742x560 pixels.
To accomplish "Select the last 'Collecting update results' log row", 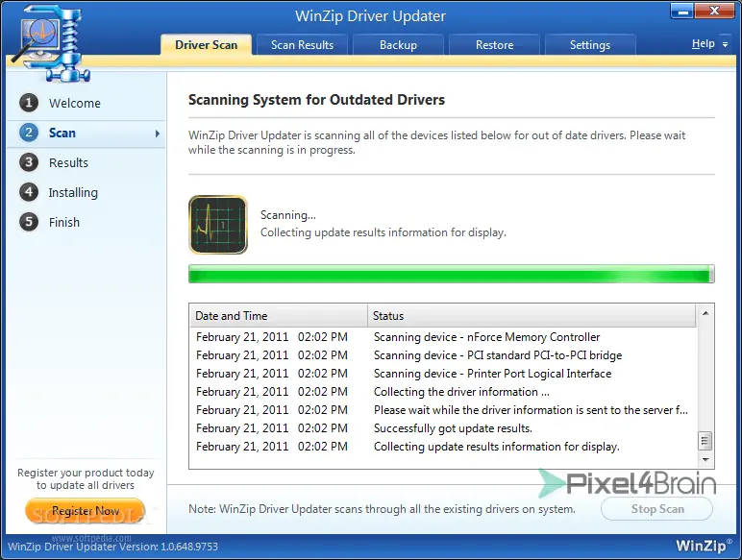I will pyautogui.click(x=443, y=447).
